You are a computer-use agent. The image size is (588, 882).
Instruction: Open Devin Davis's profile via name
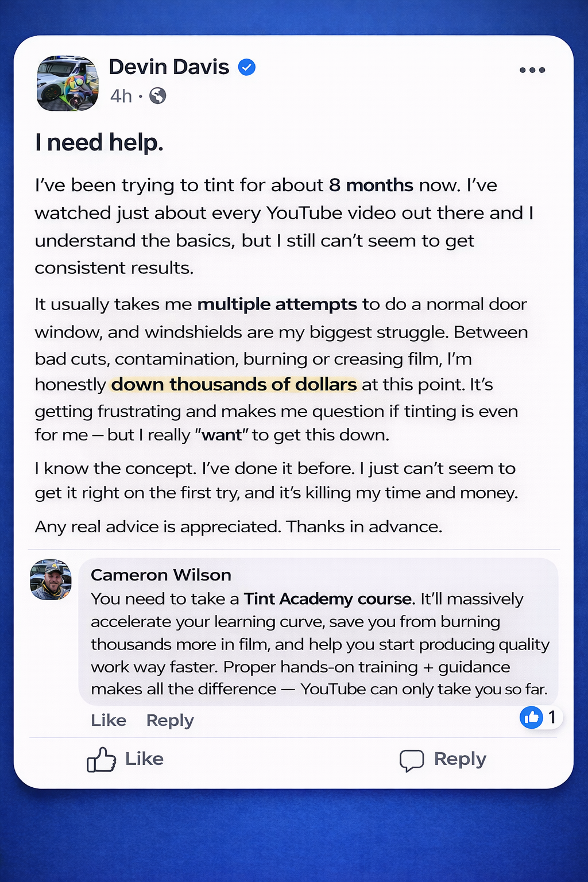click(169, 67)
